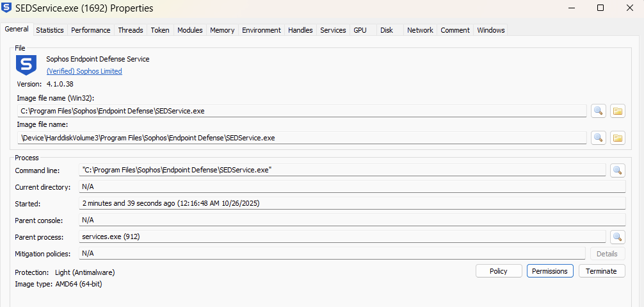This screenshot has height=307, width=644.
Task: Open folder icon next to HarddiskVolume3 image path
Action: [x=617, y=138]
